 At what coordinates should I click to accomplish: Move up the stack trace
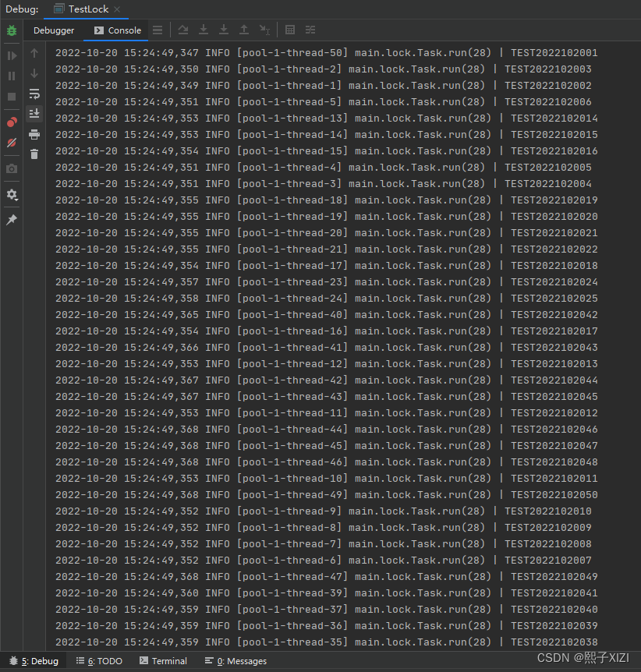pyautogui.click(x=34, y=53)
